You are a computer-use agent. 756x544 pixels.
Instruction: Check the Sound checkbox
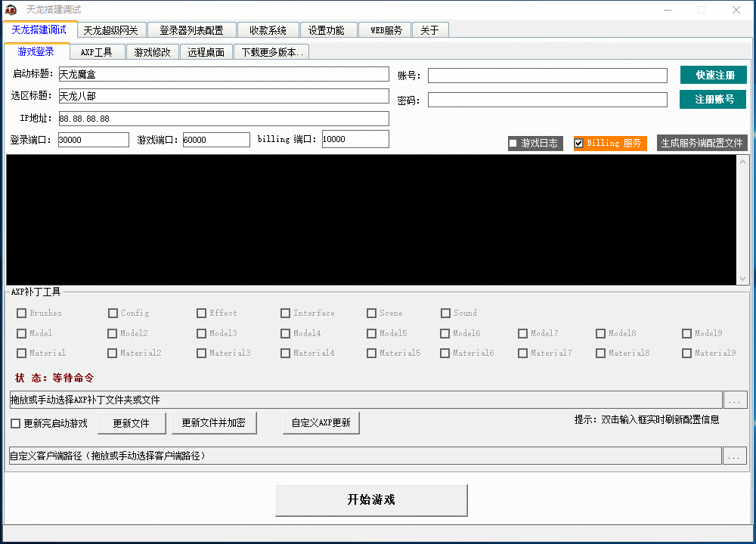445,314
